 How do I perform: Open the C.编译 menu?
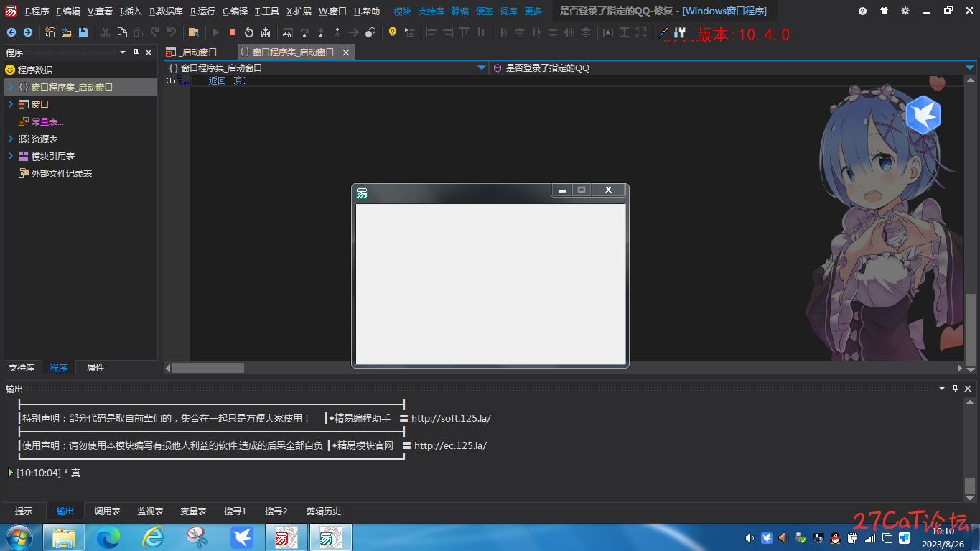pos(235,11)
